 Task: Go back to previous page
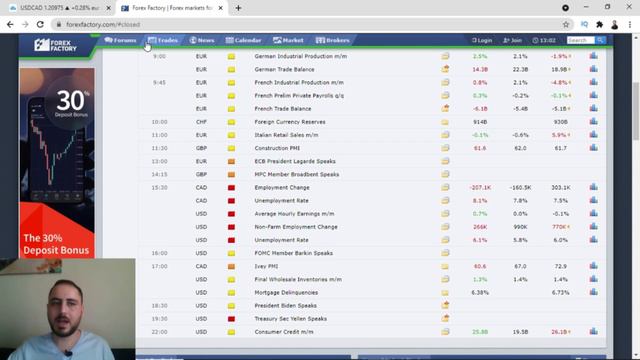pos(10,24)
